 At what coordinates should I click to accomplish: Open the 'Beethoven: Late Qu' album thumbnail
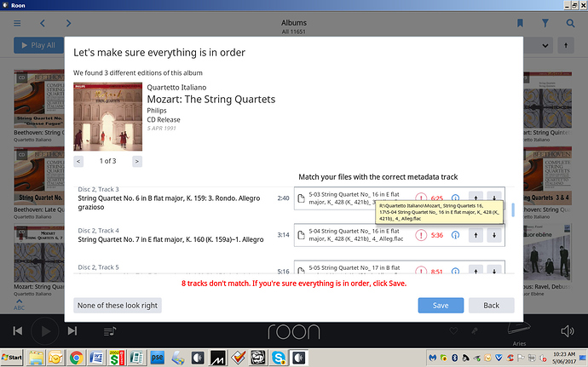[39, 175]
